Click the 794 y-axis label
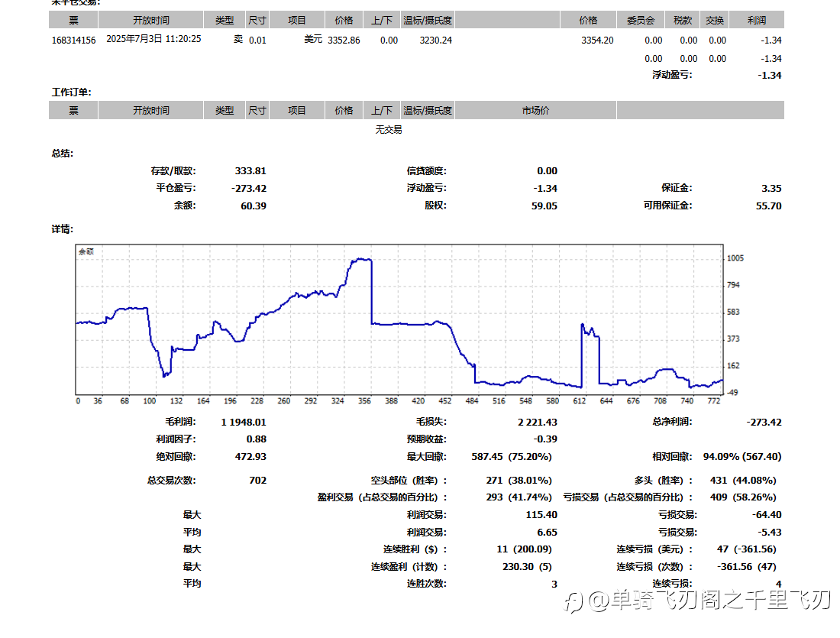The image size is (840, 638). click(733, 285)
